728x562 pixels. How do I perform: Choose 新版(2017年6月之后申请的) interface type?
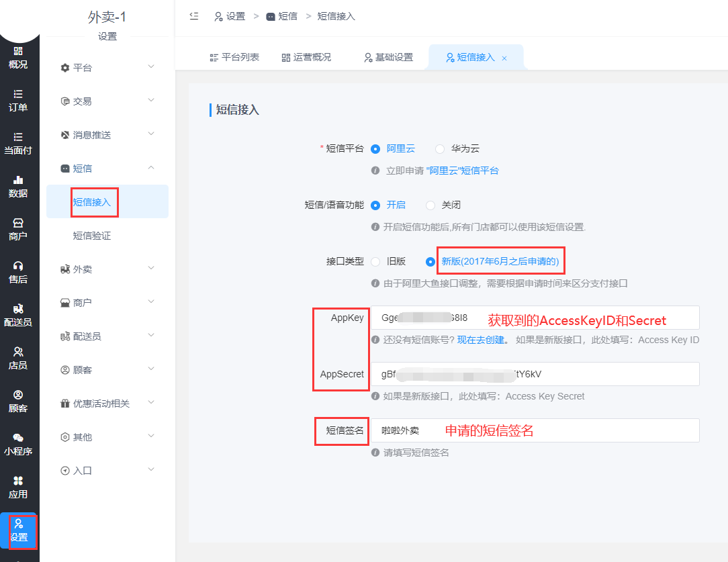pyautogui.click(x=430, y=262)
